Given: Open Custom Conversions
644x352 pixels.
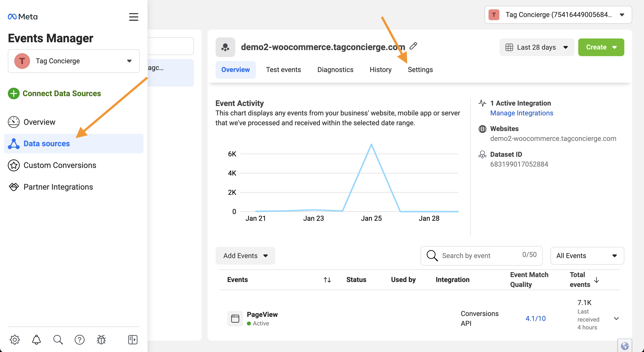Looking at the screenshot, I should 60,165.
